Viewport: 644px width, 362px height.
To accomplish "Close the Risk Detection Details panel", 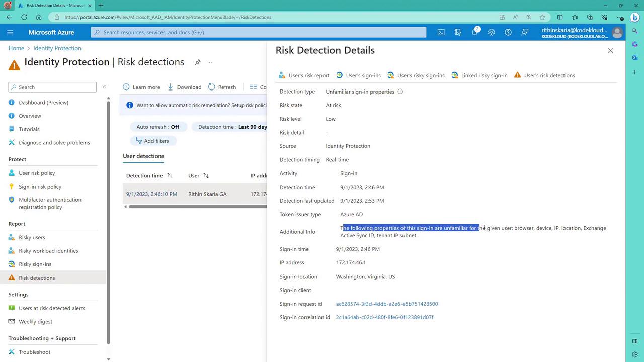I will [610, 51].
